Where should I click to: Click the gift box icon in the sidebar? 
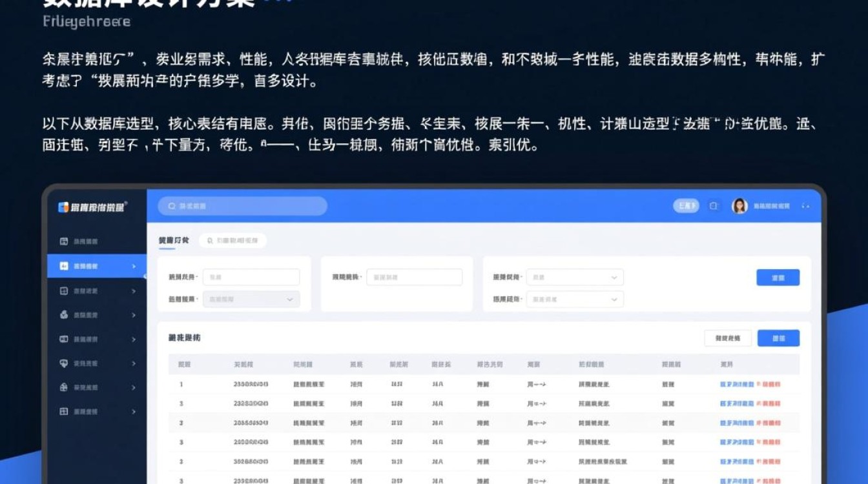tap(64, 387)
